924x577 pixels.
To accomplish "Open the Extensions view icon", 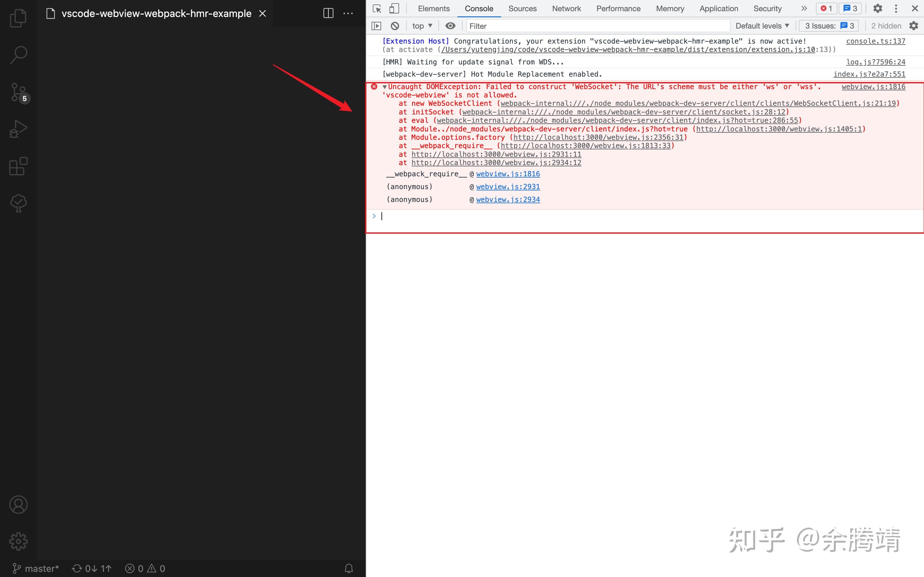I will [x=18, y=166].
